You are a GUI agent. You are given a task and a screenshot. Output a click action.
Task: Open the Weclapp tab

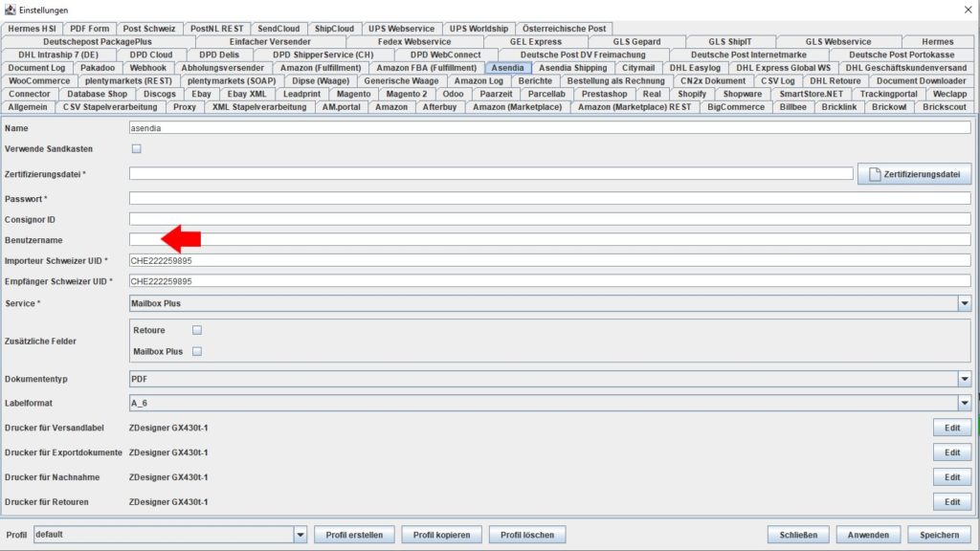tap(949, 94)
